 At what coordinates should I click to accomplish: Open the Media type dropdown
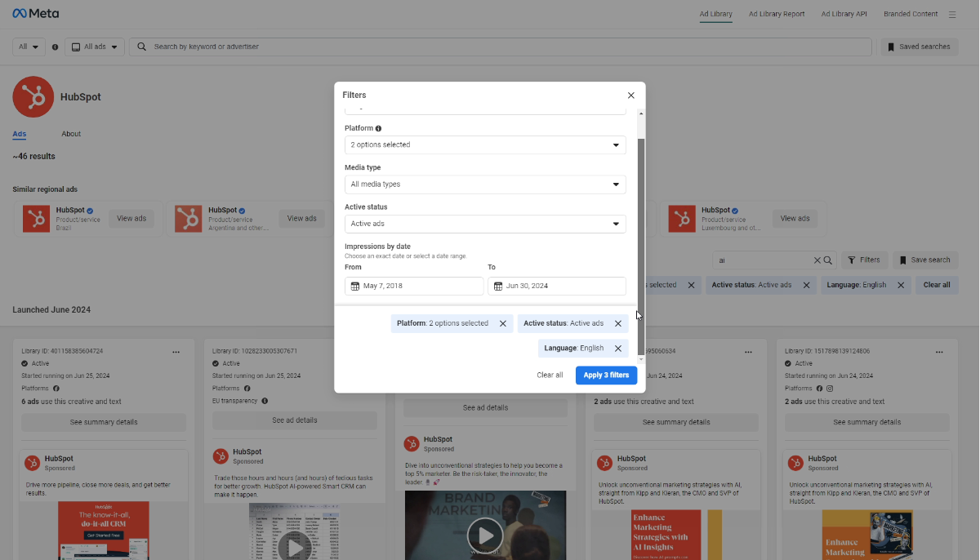(484, 184)
